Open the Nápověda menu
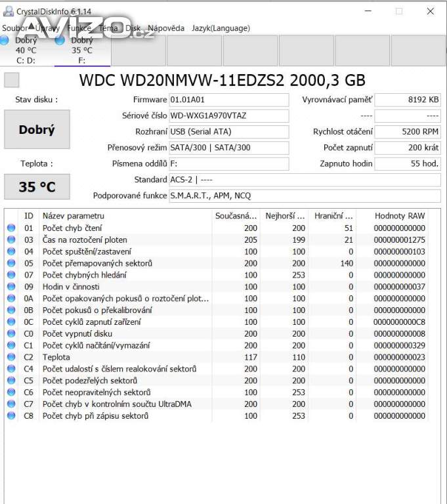Viewport: 447px width, 504px height. [166, 28]
